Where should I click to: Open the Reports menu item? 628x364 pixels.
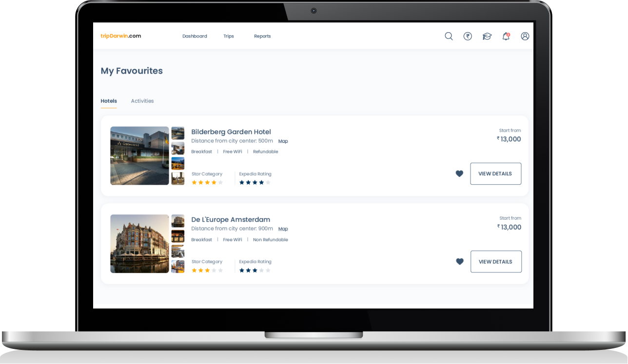(x=262, y=36)
